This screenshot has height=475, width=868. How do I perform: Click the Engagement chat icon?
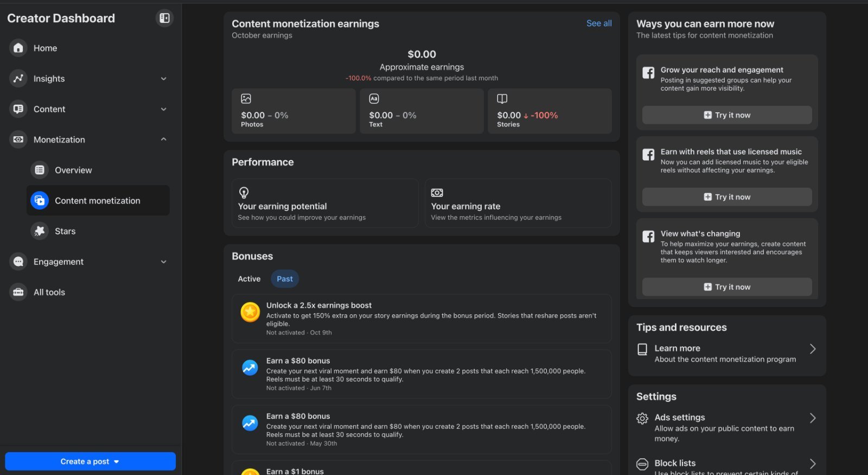(x=18, y=262)
